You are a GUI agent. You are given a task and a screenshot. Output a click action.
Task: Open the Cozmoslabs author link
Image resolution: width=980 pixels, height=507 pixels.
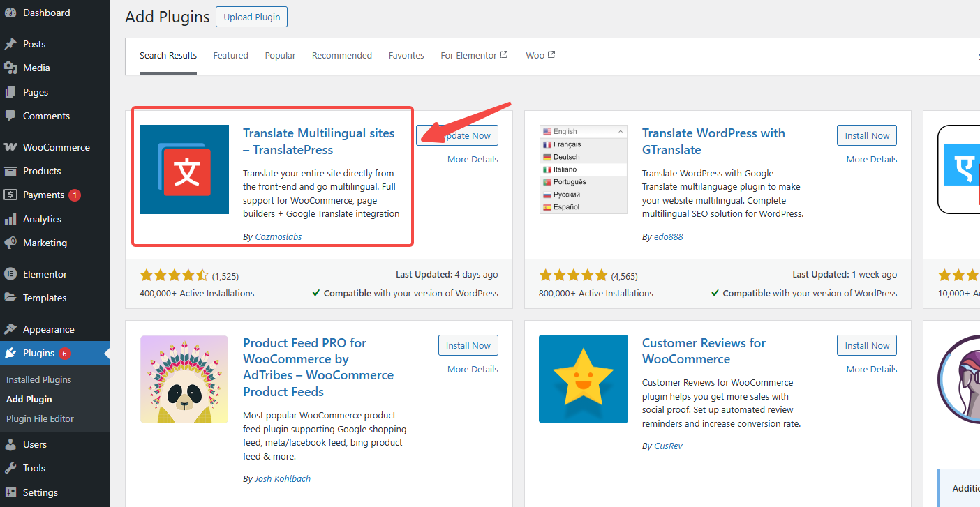click(x=277, y=236)
